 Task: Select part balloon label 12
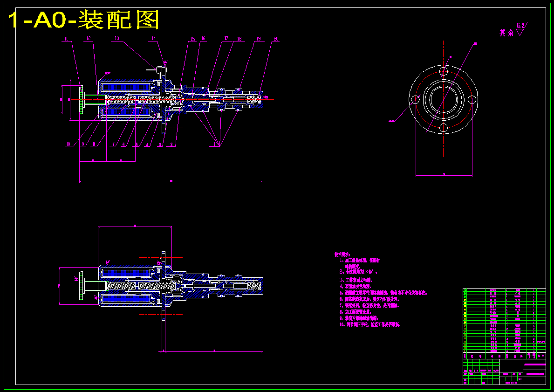click(x=89, y=39)
